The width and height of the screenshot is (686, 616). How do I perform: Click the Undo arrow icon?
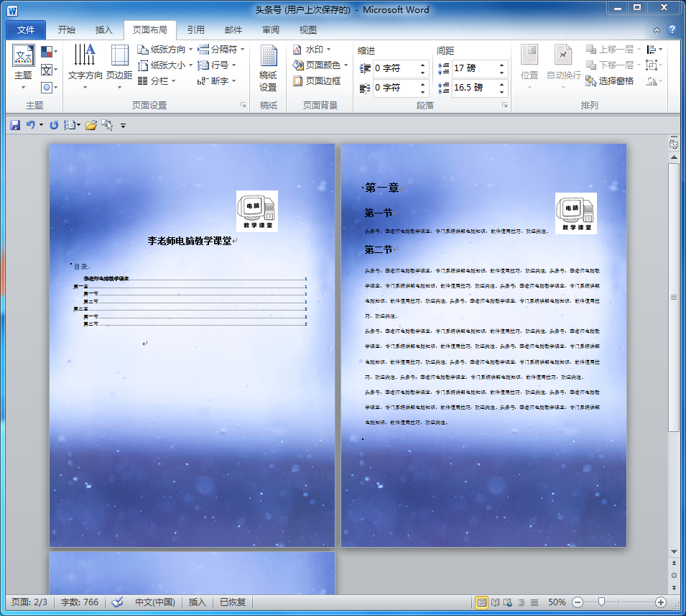30,125
